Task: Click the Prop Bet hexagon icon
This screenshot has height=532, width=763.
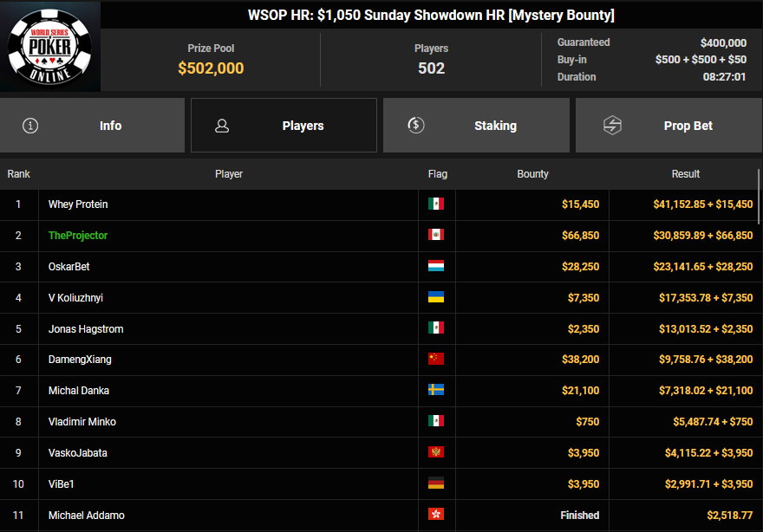Action: click(x=613, y=126)
